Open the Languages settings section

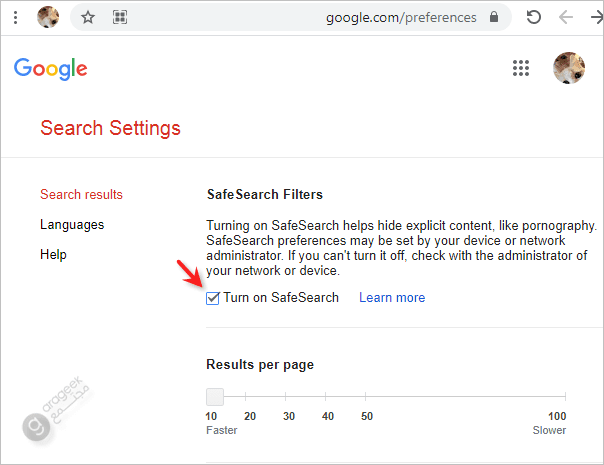pyautogui.click(x=72, y=224)
